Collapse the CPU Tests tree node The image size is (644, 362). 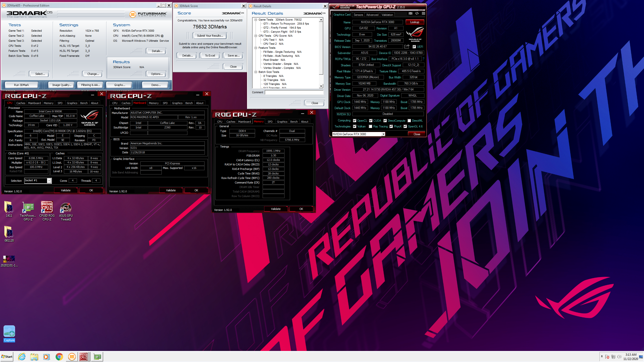256,36
